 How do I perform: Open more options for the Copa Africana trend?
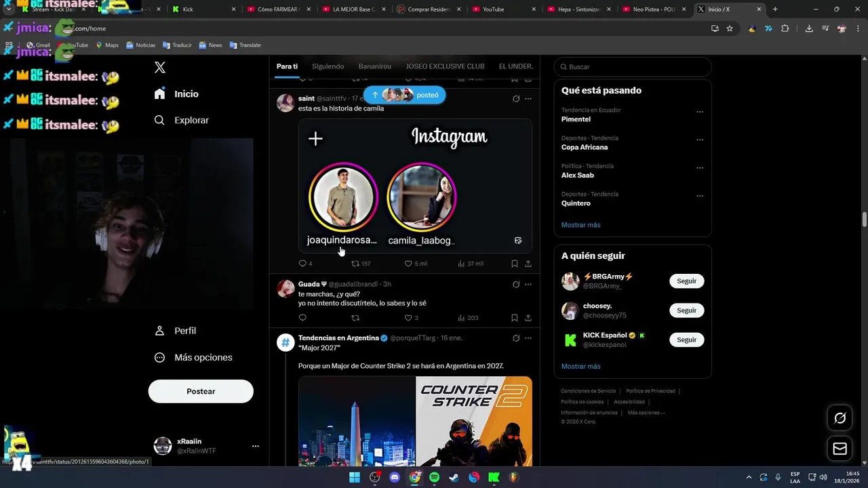click(x=700, y=140)
